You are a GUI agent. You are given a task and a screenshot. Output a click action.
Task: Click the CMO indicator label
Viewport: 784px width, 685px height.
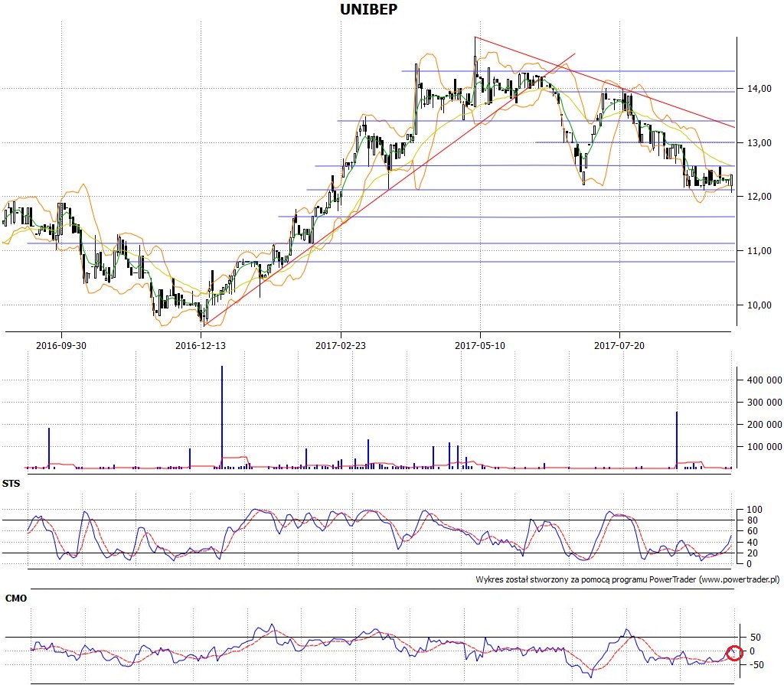coord(15,599)
